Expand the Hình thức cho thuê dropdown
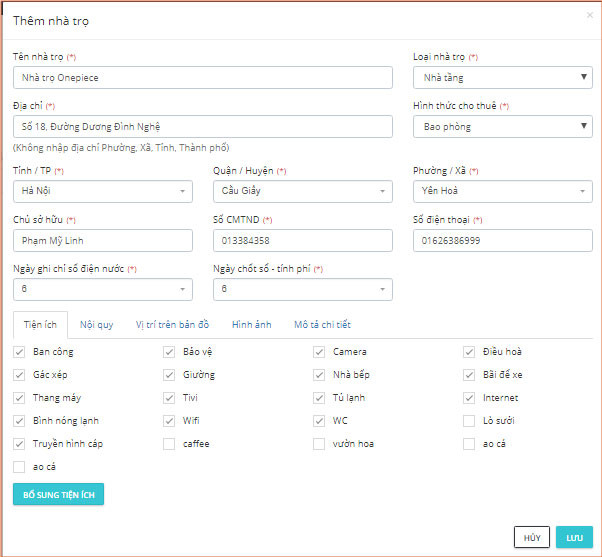 502,127
